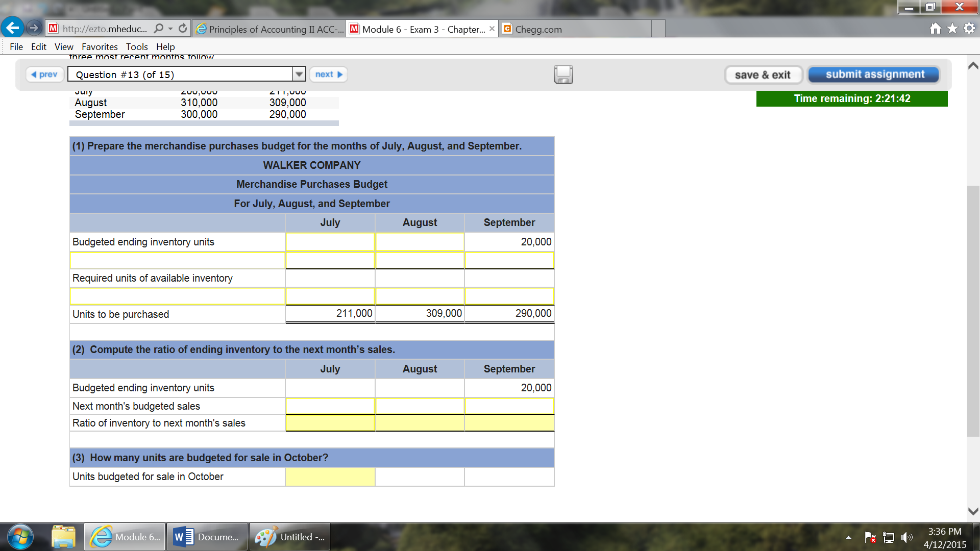
Task: Click the address bar search magnifier icon
Action: [159, 29]
